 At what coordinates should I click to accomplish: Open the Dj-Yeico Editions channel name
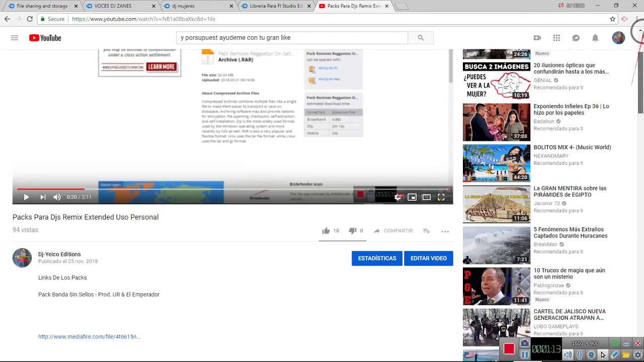tap(59, 254)
